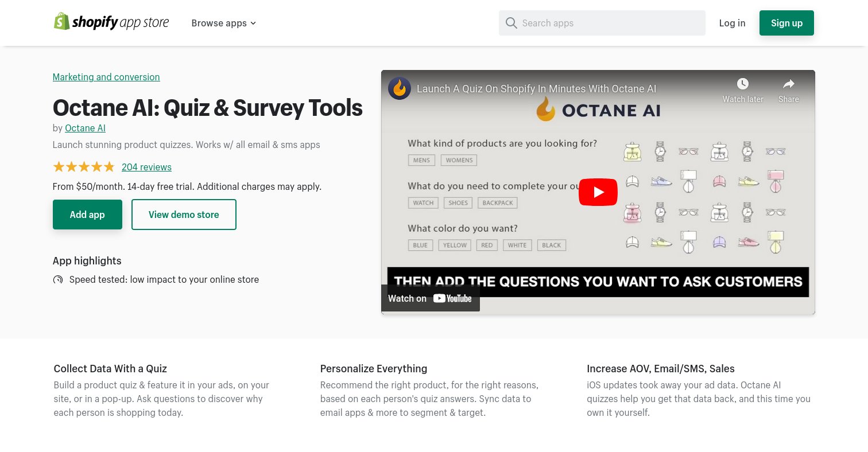Play the Octane AI YouTube video
This screenshot has height=452, width=868.
point(598,192)
